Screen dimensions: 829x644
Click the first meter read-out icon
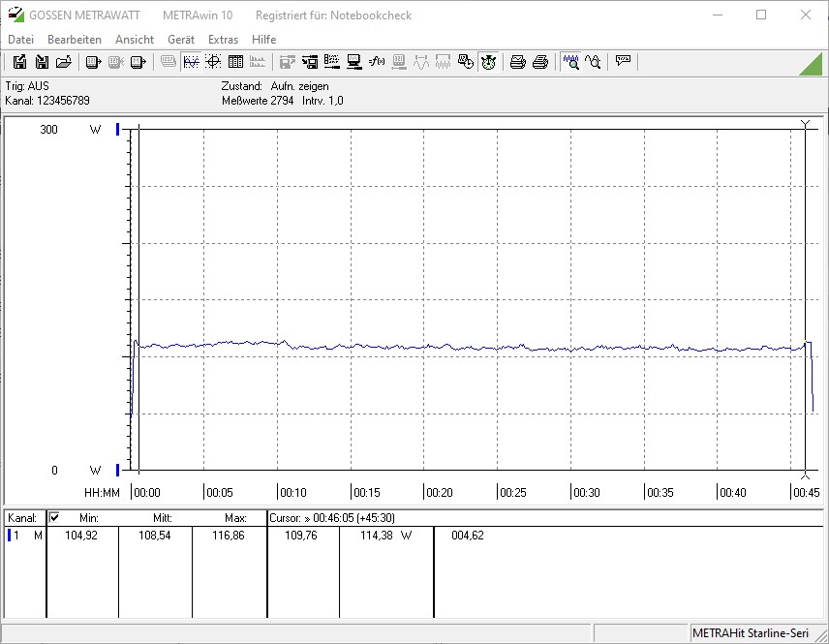tap(94, 62)
